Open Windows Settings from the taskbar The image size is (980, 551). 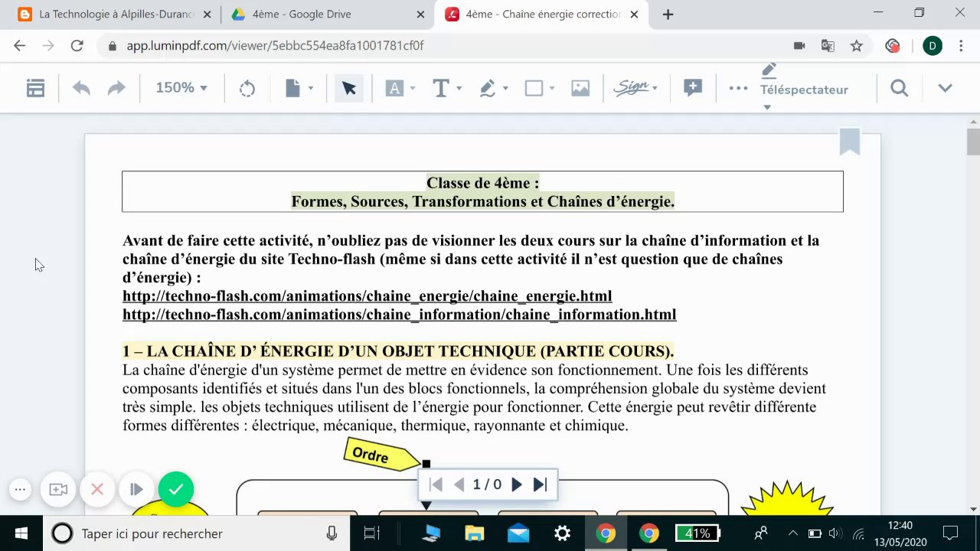(x=562, y=533)
